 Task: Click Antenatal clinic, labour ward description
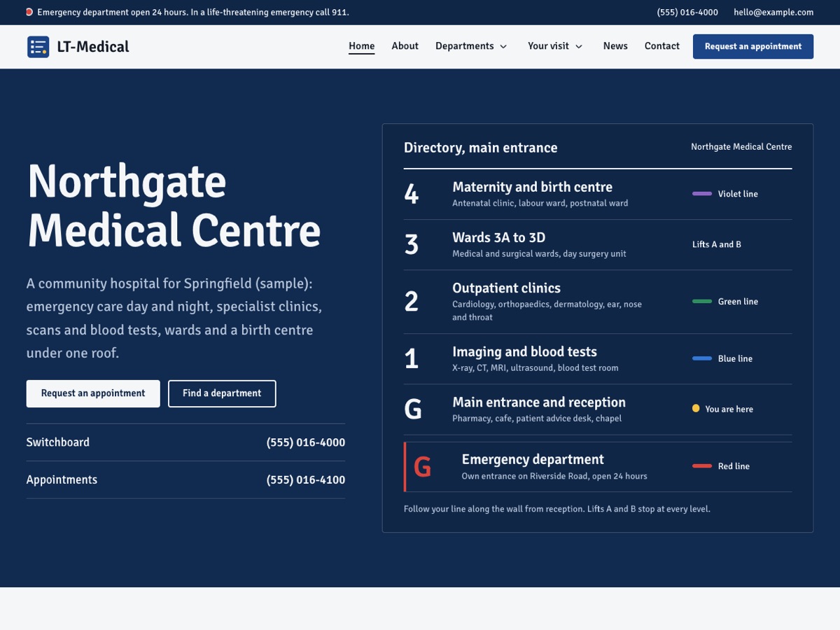click(x=540, y=204)
